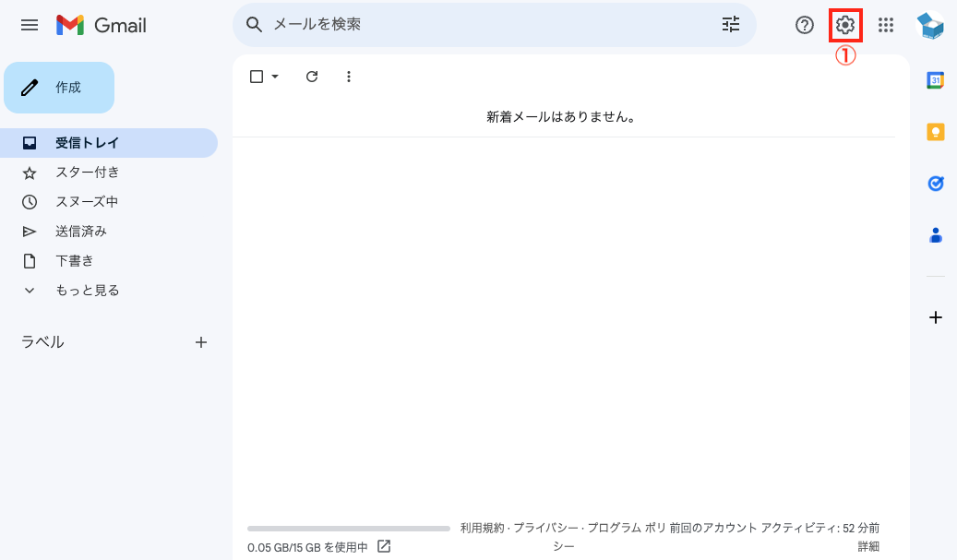The width and height of the screenshot is (957, 560).
Task: Click the 作成 compose button
Action: tap(59, 88)
